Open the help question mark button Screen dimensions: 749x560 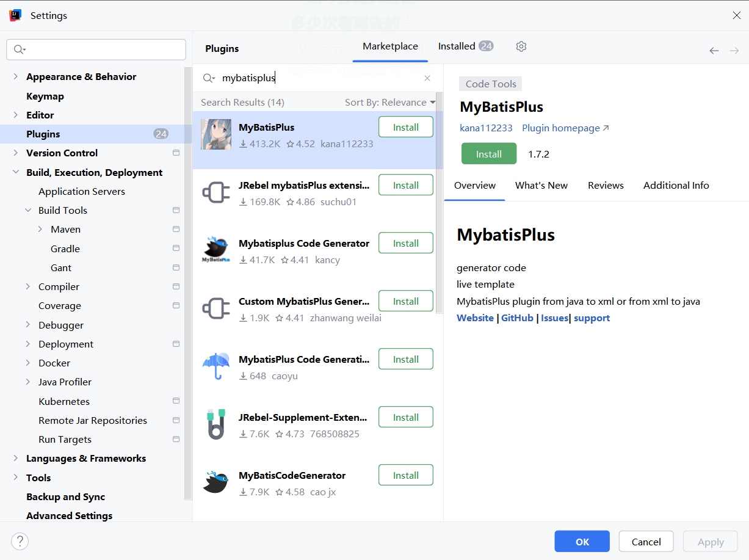(x=20, y=541)
